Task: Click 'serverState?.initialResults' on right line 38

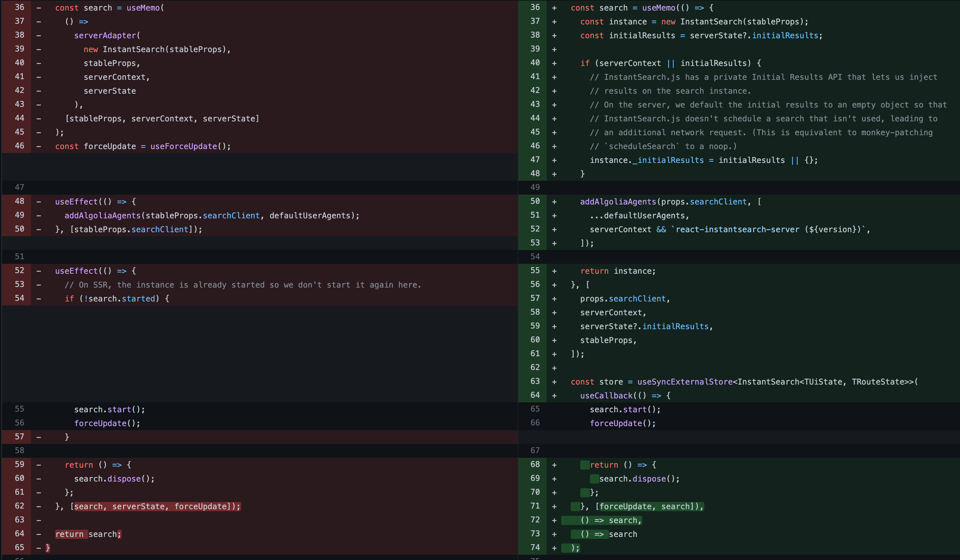Action: coord(753,35)
